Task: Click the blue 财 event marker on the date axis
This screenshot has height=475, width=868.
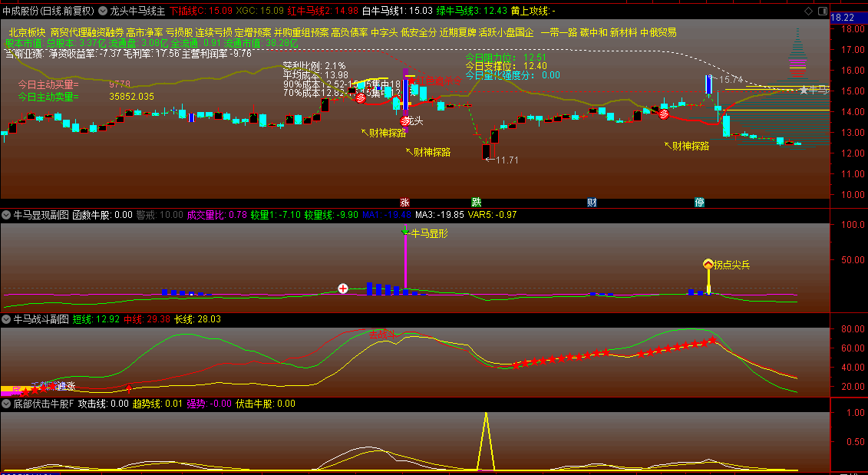Action: (x=592, y=203)
